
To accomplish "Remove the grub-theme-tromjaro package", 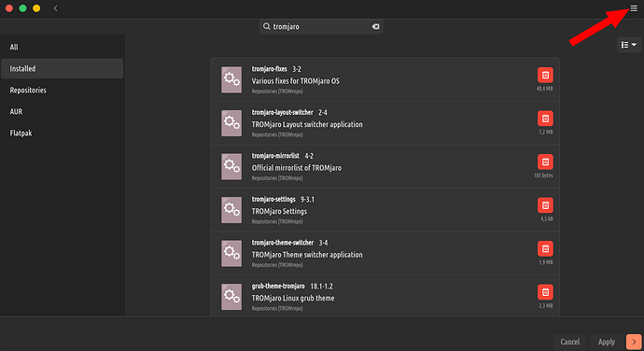I will click(x=545, y=292).
